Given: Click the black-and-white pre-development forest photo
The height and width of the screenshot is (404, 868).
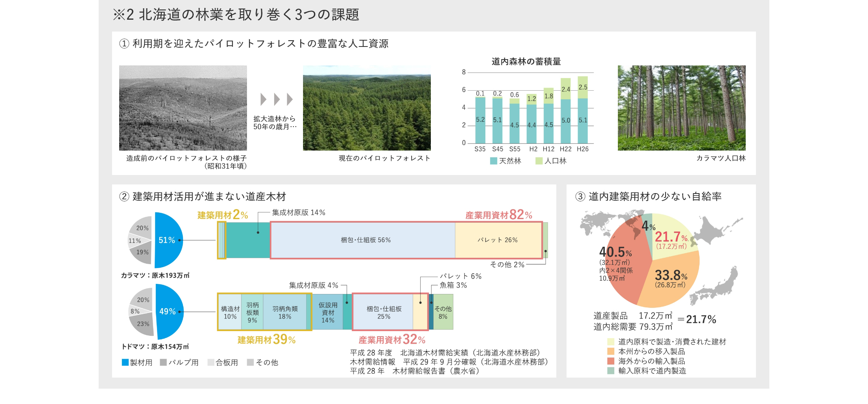Looking at the screenshot, I should click(183, 108).
